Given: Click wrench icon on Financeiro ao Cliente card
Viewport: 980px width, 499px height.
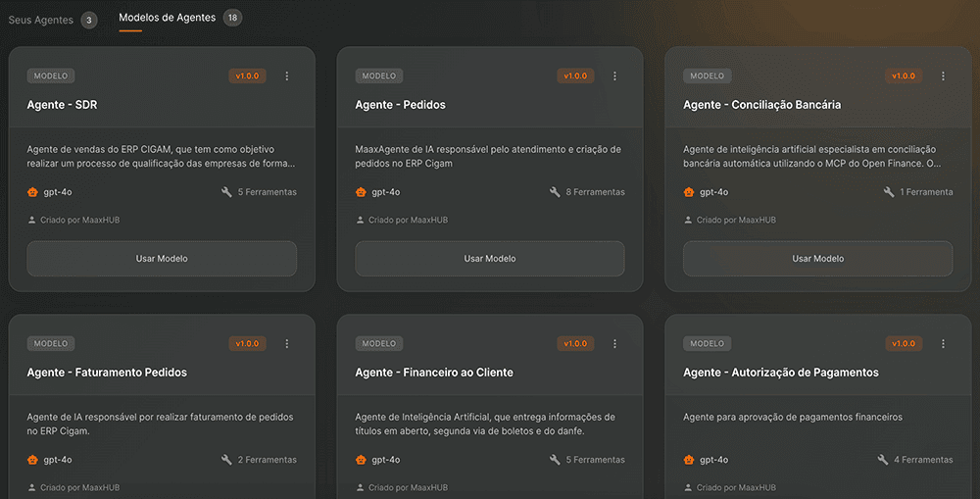Looking at the screenshot, I should [x=555, y=460].
